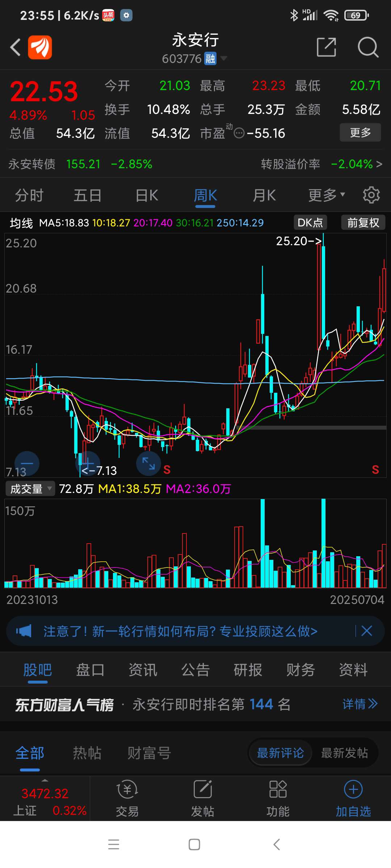Click the 更多 quote details button
391x868 pixels.
360,132
